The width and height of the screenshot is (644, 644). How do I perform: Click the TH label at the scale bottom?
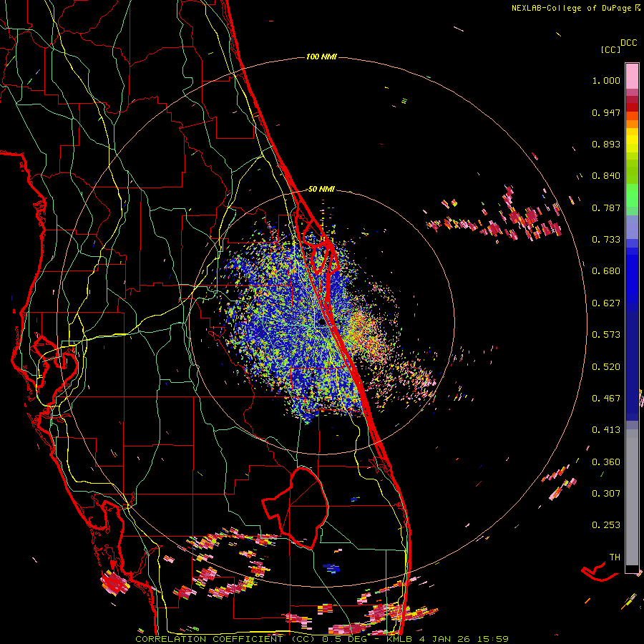[615, 557]
